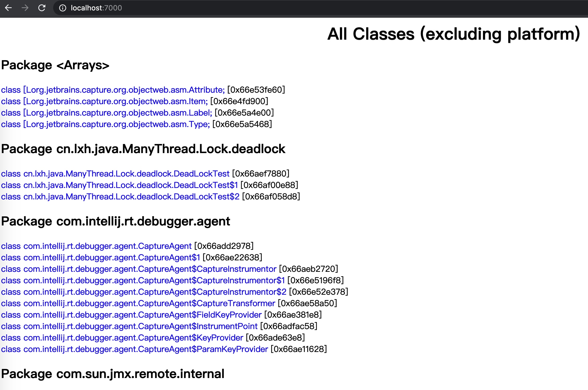Click the browser back arrow

8,8
